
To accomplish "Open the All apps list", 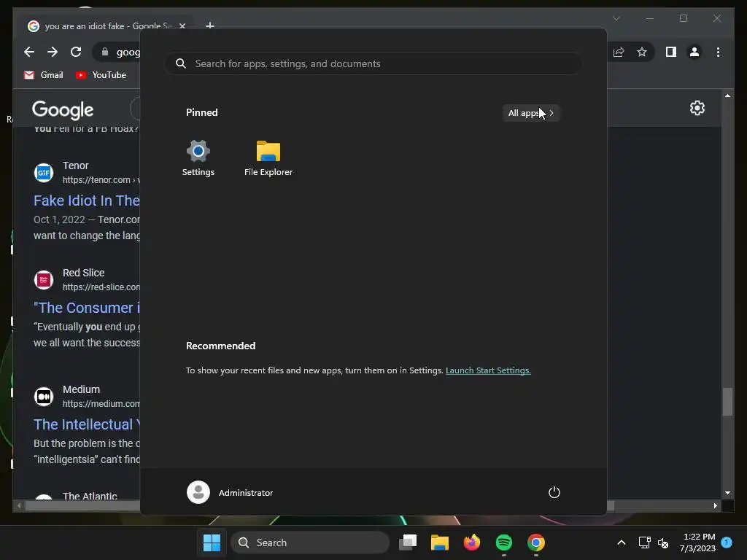I will tap(531, 113).
